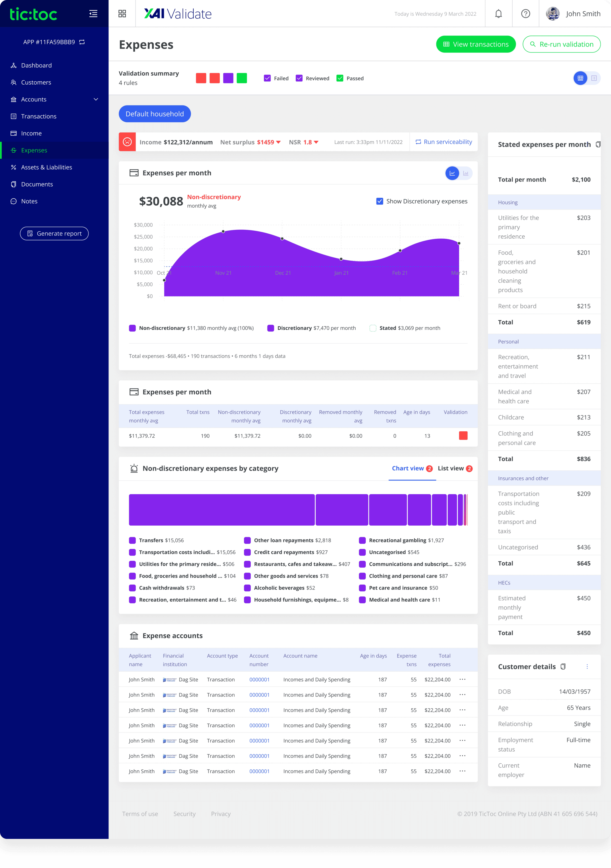The image size is (611, 868).
Task: Collapse the sidebar menu icon
Action: (93, 14)
